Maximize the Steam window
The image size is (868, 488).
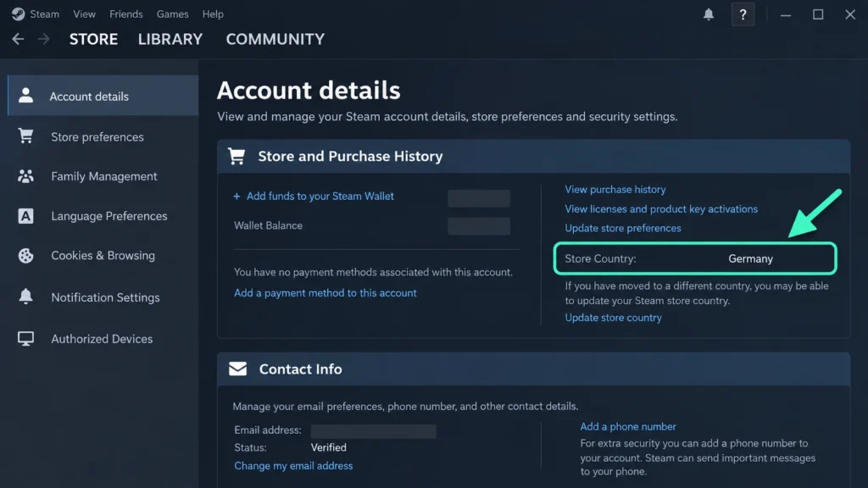818,14
